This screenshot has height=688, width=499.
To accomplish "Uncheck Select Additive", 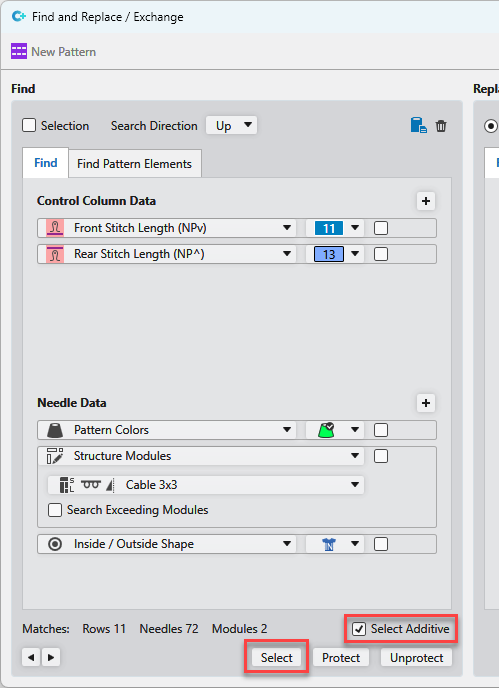I will pyautogui.click(x=359, y=629).
